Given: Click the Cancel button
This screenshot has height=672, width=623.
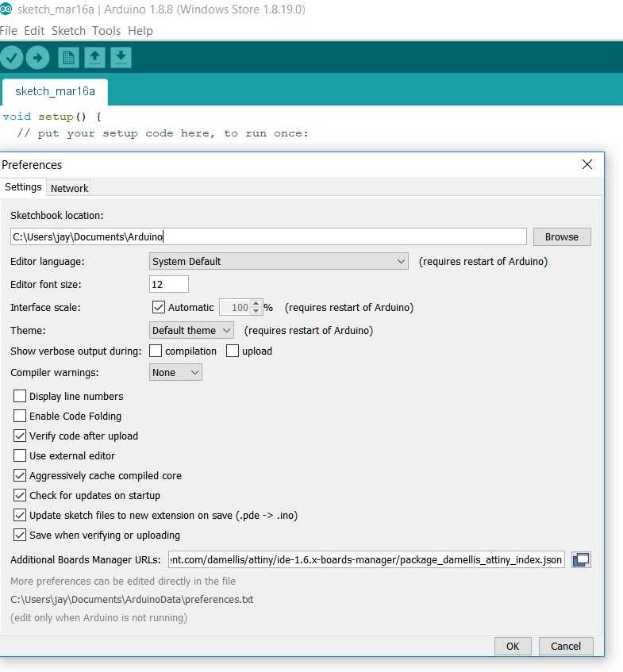Looking at the screenshot, I should pos(566,647).
